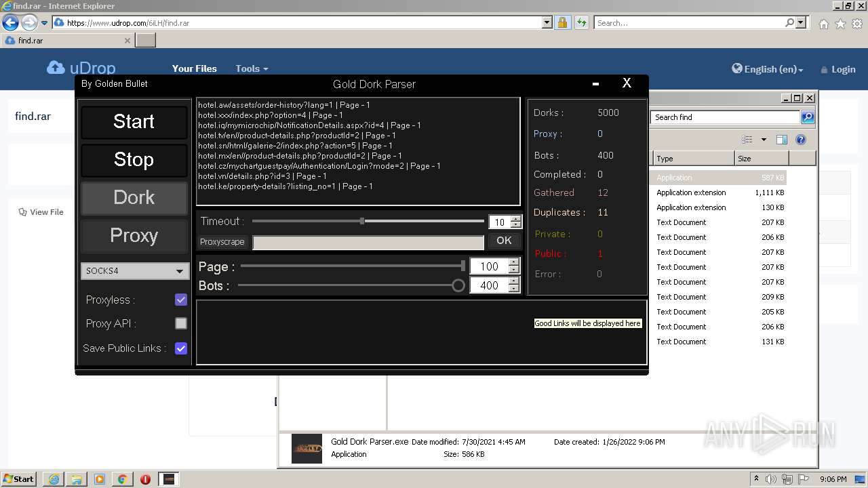Viewport: 868px width, 488px height.
Task: Click the address bar lock security icon
Action: click(x=562, y=23)
